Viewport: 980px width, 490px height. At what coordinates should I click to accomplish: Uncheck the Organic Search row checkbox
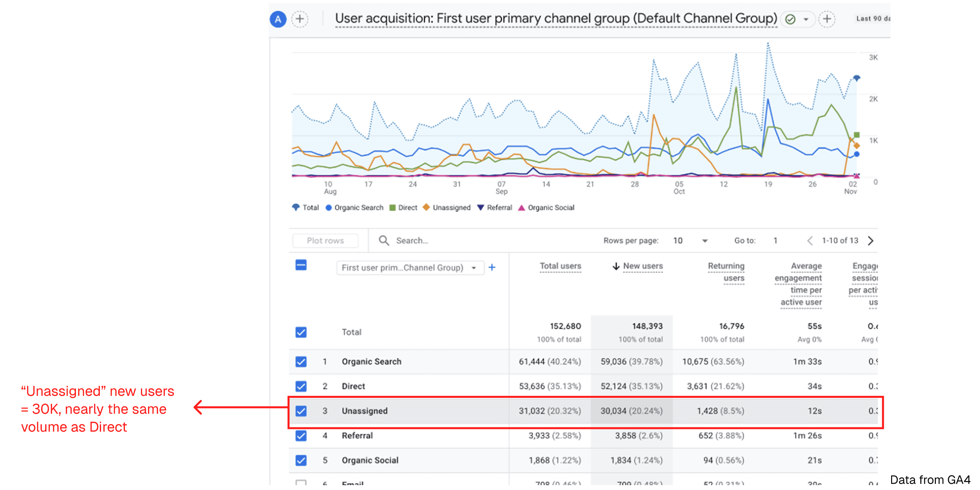pyautogui.click(x=301, y=361)
